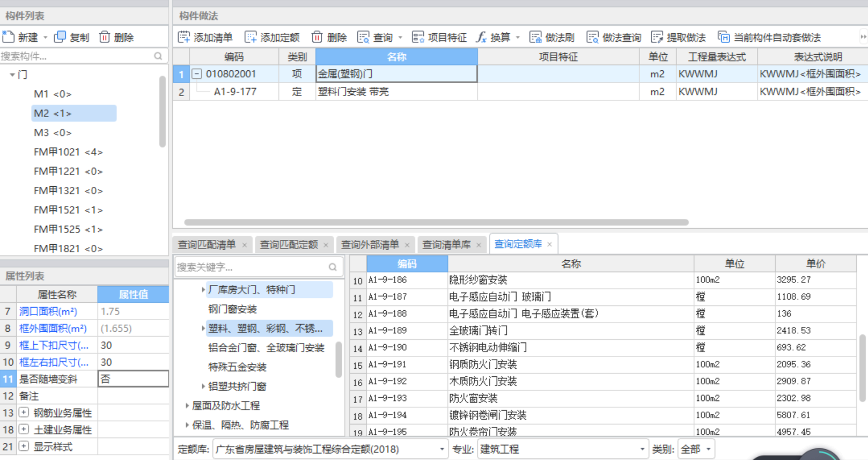The width and height of the screenshot is (868, 460).
Task: Collapse row 010802001 with the minus box
Action: [x=197, y=74]
